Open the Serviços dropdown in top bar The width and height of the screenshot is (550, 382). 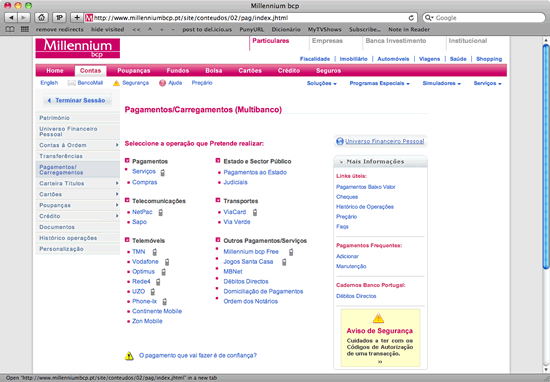tap(488, 83)
